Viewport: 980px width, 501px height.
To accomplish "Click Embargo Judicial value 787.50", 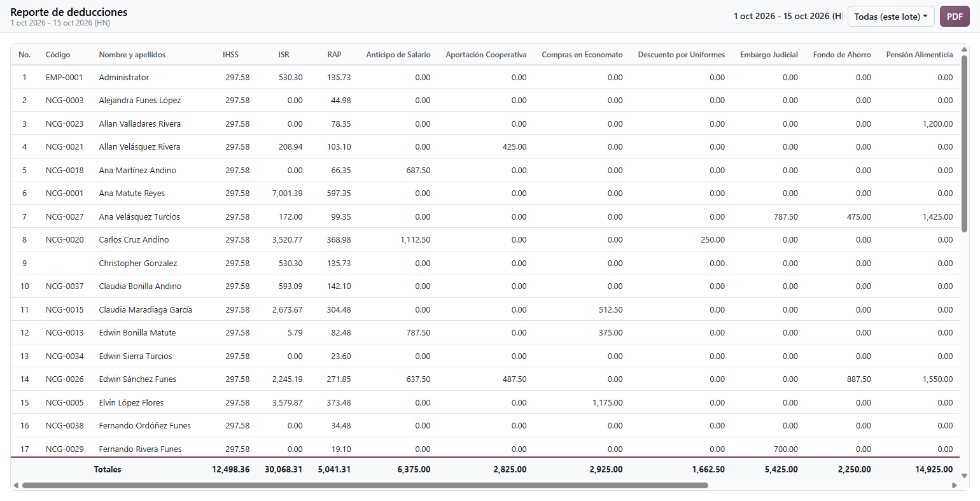I will (x=786, y=216).
